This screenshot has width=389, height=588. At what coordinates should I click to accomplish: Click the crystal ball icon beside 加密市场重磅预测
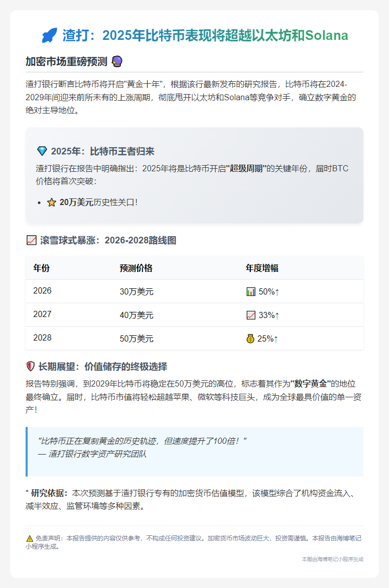pos(117,62)
